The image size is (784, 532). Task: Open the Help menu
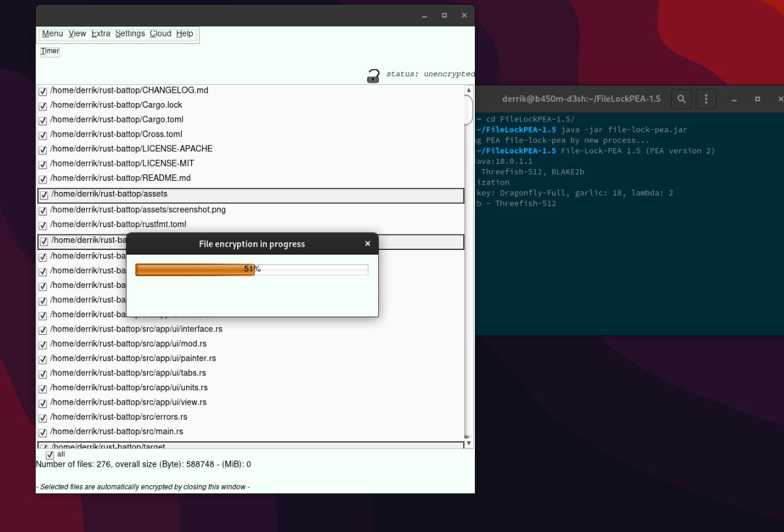pyautogui.click(x=185, y=34)
